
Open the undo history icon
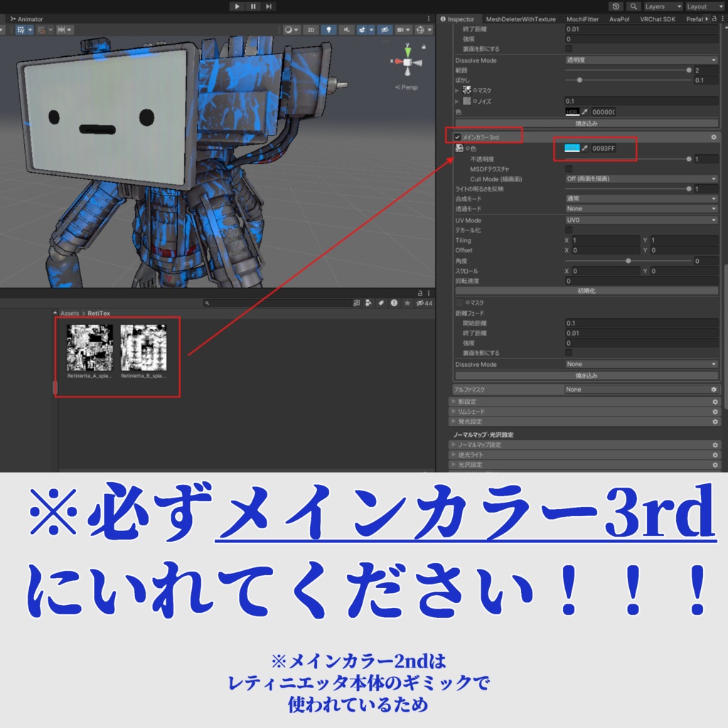coord(616,6)
